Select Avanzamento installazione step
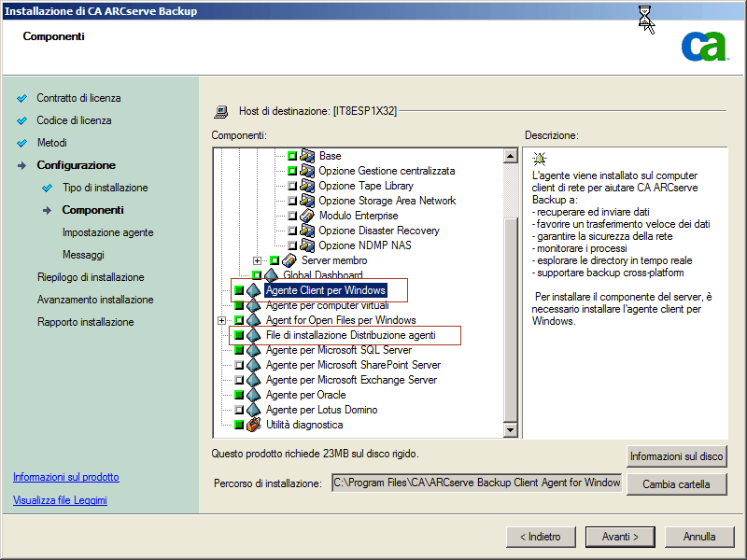Image resolution: width=747 pixels, height=560 pixels. tap(95, 300)
